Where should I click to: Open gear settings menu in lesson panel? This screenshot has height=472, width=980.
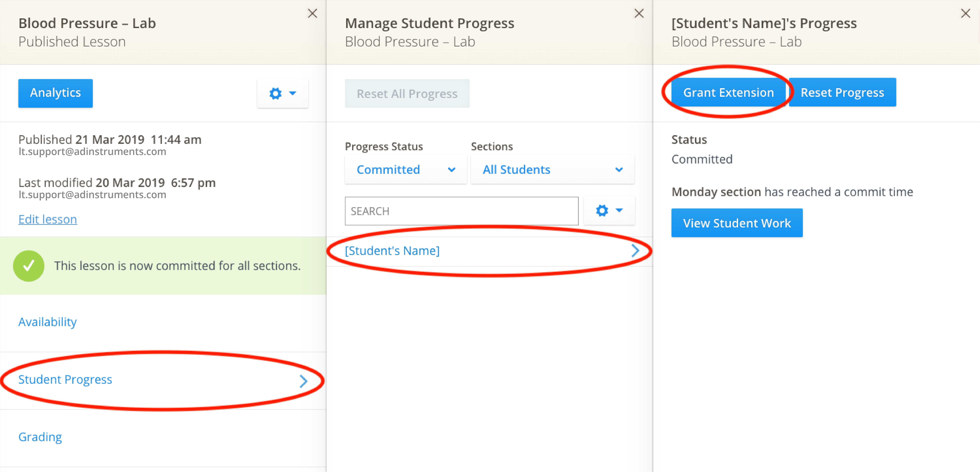click(282, 93)
